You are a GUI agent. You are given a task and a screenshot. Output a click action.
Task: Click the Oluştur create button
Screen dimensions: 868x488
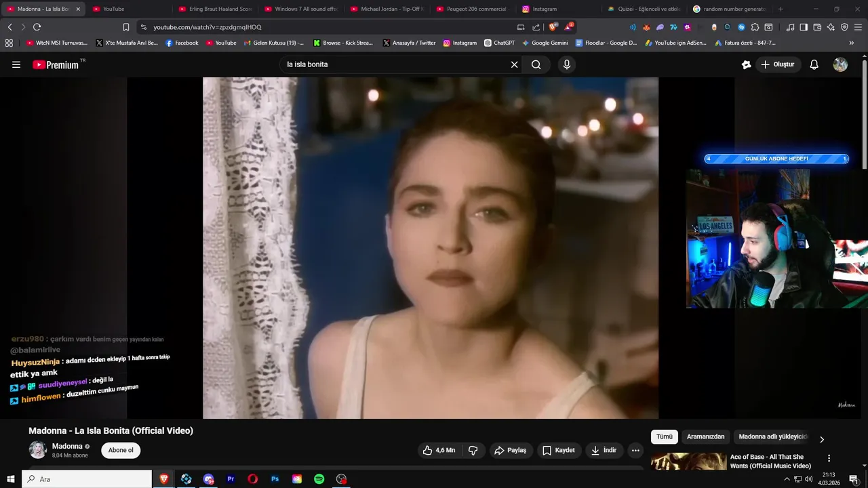(x=778, y=64)
